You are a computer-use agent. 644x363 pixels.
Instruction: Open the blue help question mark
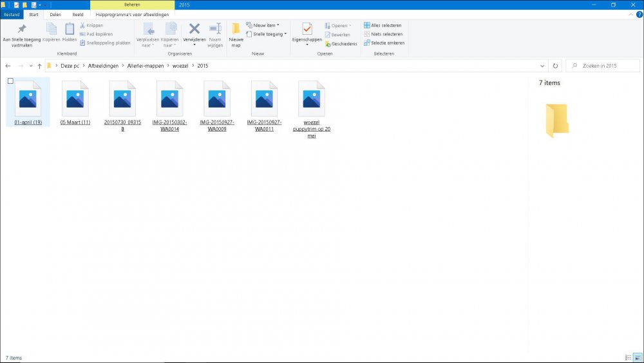click(x=638, y=14)
